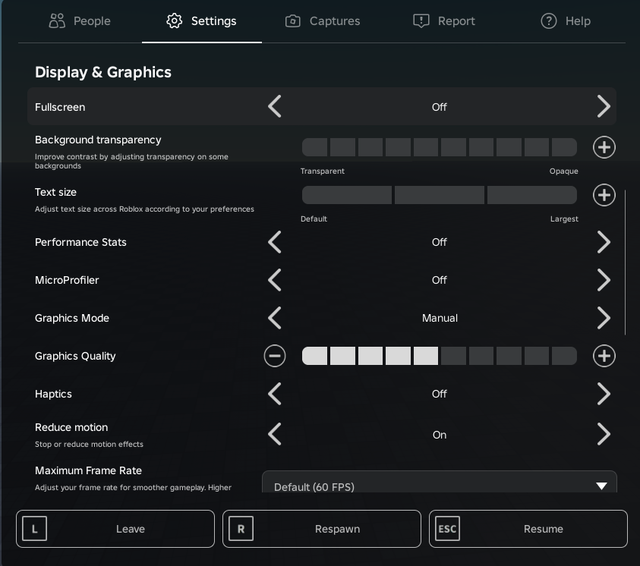Click the Leave button
Viewport: 640px width, 566px height.
[116, 529]
